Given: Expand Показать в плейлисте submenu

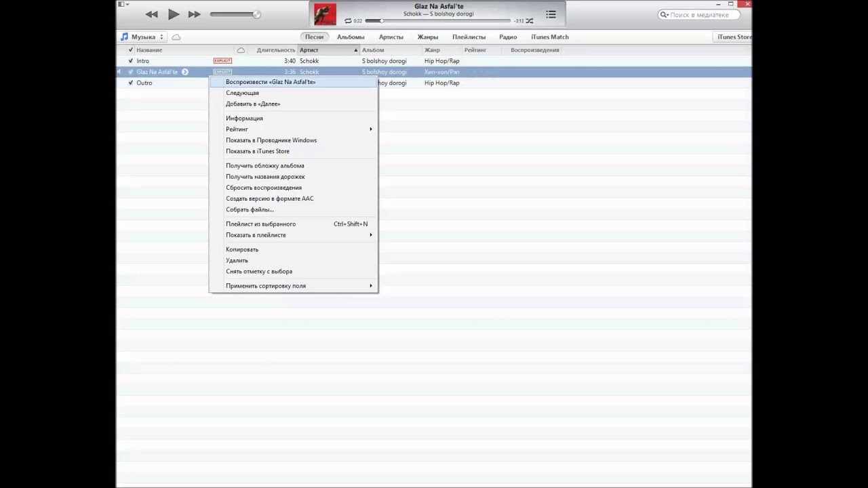Looking at the screenshot, I should pyautogui.click(x=293, y=235).
